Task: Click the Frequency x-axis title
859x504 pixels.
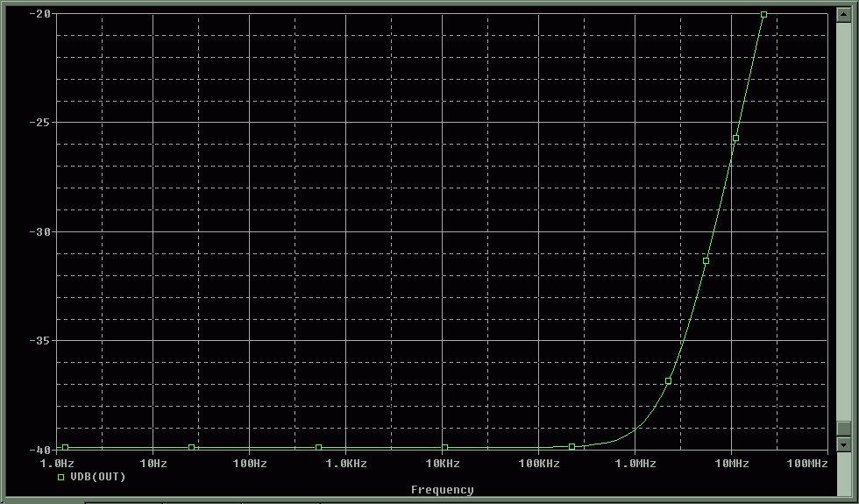Action: 442,490
